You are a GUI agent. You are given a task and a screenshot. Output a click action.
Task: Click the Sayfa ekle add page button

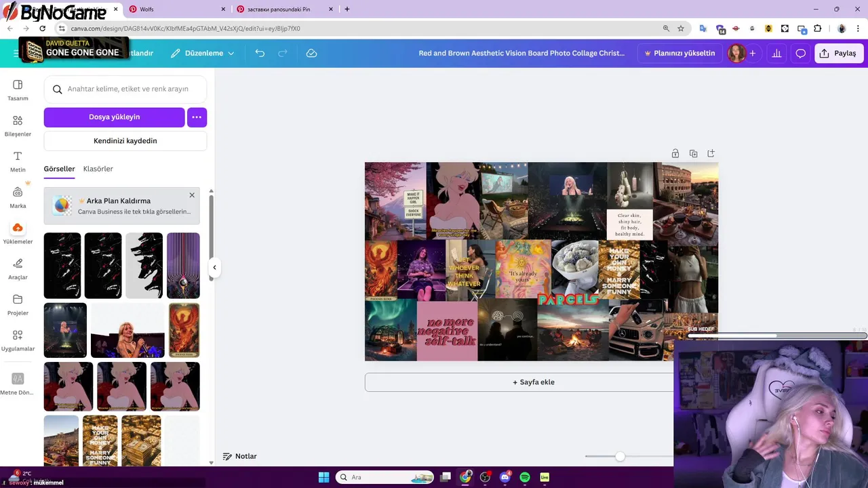tap(534, 382)
